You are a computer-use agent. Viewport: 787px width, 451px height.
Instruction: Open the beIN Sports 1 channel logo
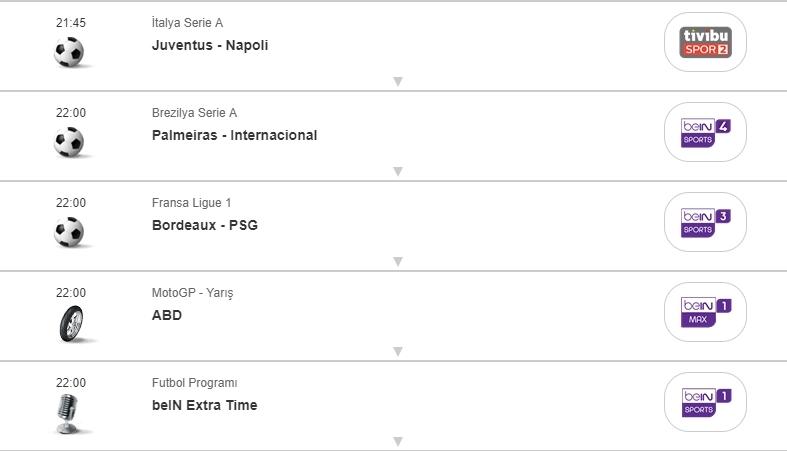pos(706,402)
